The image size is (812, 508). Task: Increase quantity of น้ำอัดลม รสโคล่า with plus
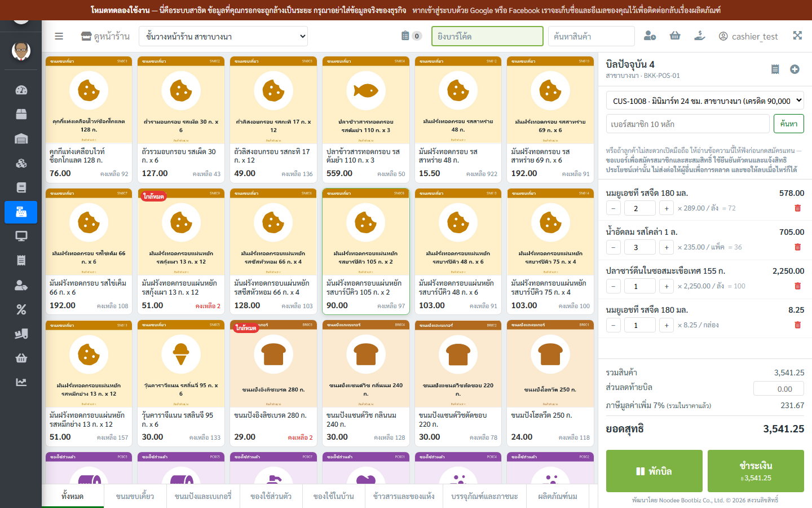tap(667, 247)
